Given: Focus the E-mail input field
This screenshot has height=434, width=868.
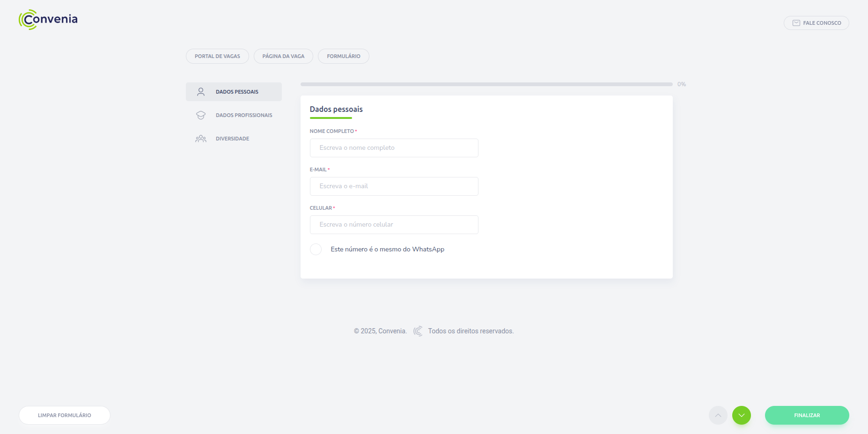Looking at the screenshot, I should pos(394,186).
